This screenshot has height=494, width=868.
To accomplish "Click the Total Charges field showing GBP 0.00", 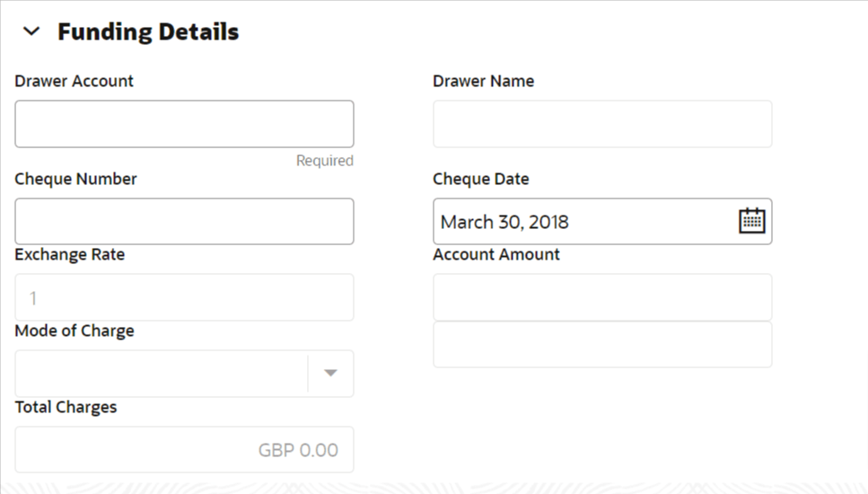I will (x=184, y=449).
